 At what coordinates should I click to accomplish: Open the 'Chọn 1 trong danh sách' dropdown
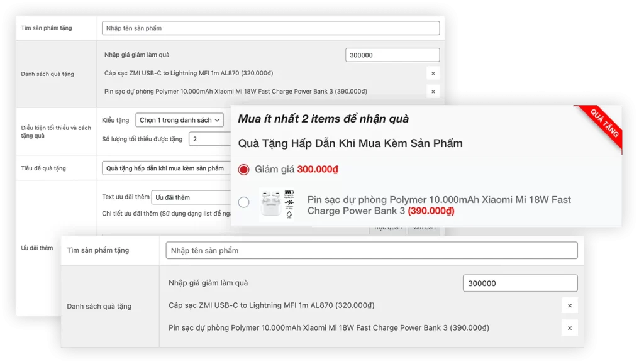tap(179, 120)
